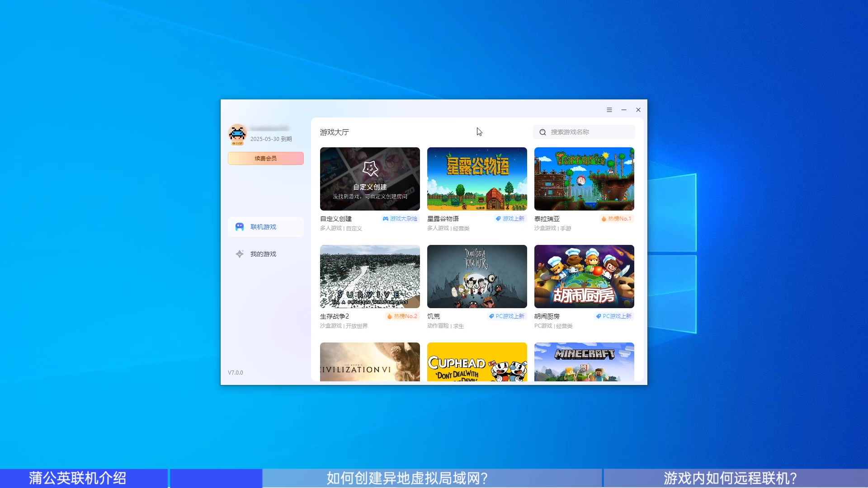Click the search magnifier icon

(x=543, y=132)
